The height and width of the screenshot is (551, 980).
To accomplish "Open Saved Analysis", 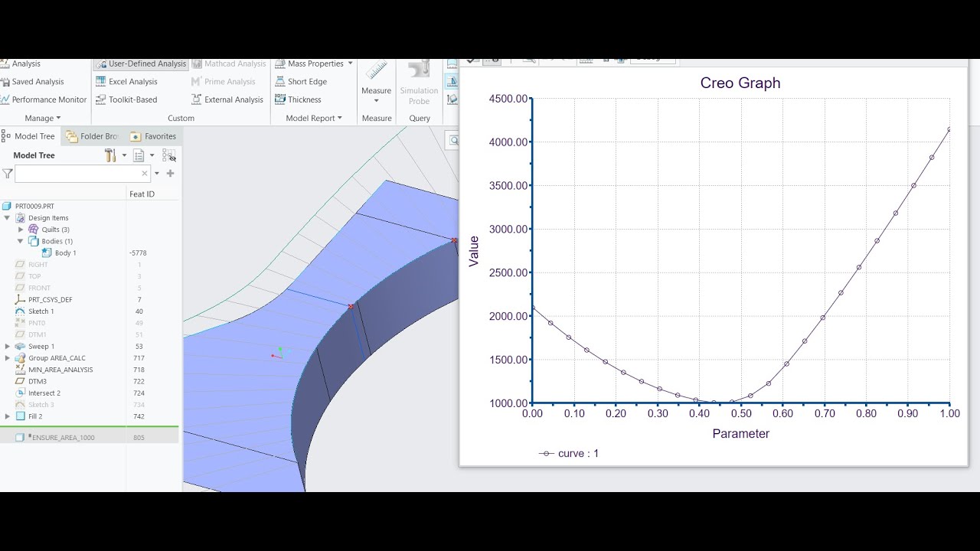I will (x=32, y=82).
